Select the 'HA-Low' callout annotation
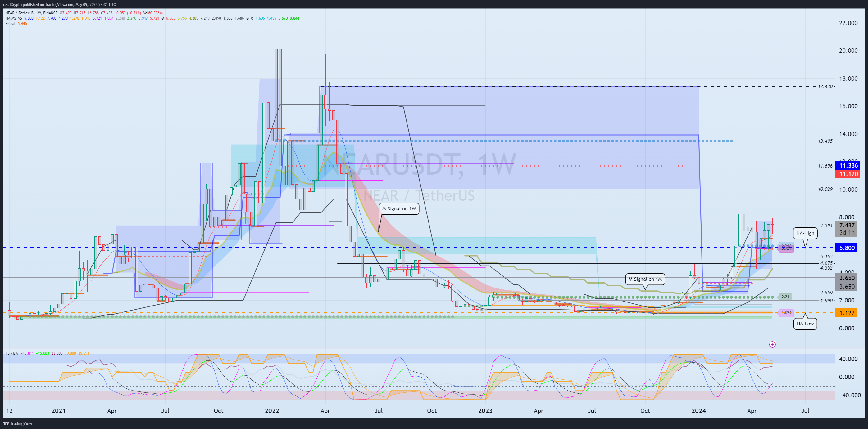This screenshot has width=868, height=429. coord(805,324)
